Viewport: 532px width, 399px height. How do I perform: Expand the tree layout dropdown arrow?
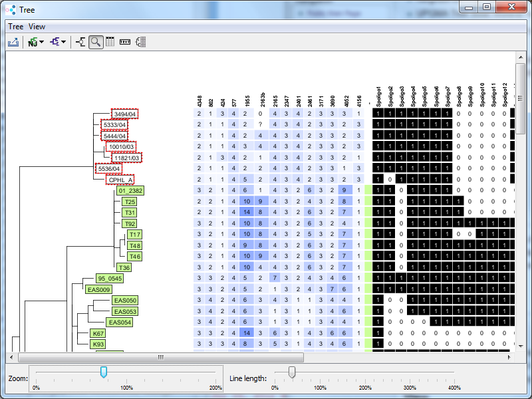64,43
